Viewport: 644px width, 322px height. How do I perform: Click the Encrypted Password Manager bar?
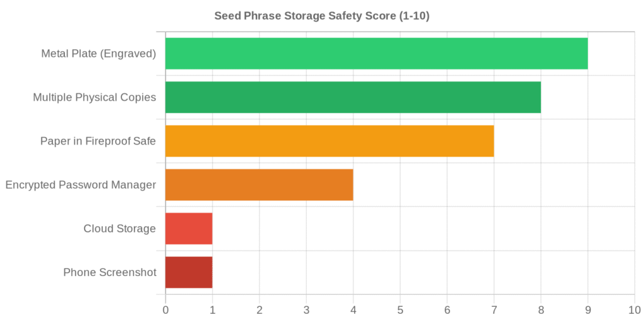(259, 185)
